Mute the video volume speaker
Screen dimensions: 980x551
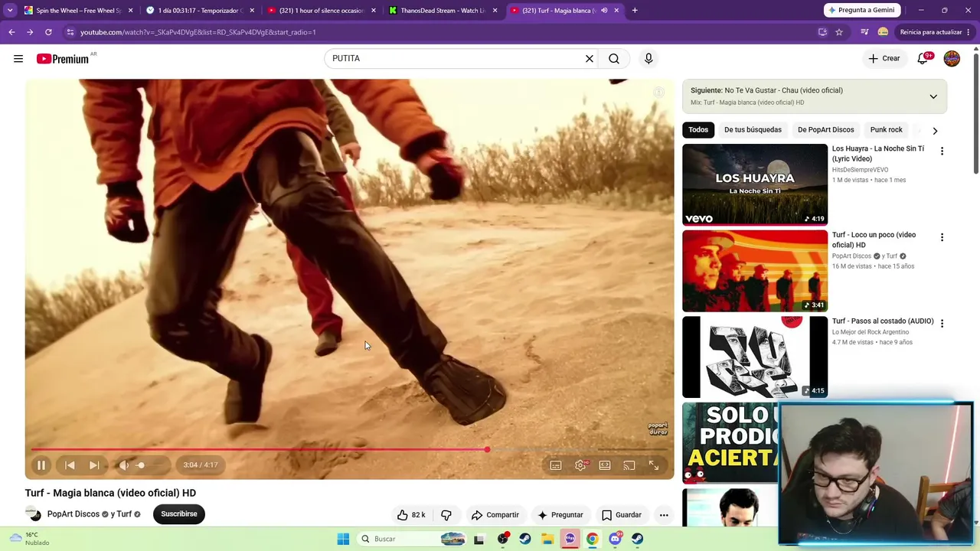[124, 465]
